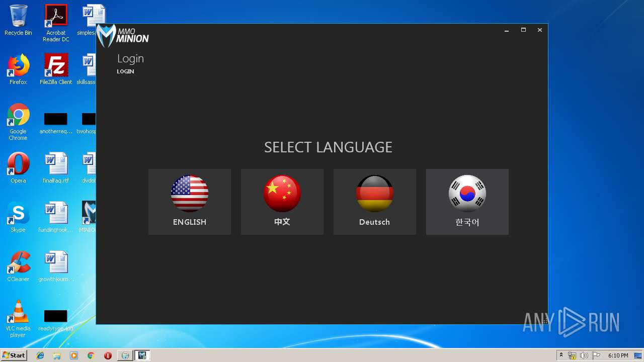Open the fundingtook document icon
The image size is (644, 362).
[56, 217]
